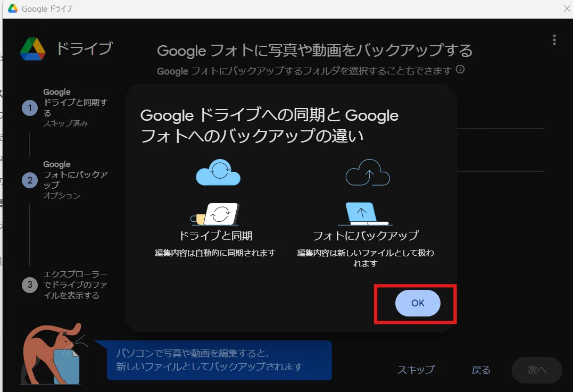The image size is (573, 392).
Task: Select step 2 number circle
Action: click(x=30, y=180)
